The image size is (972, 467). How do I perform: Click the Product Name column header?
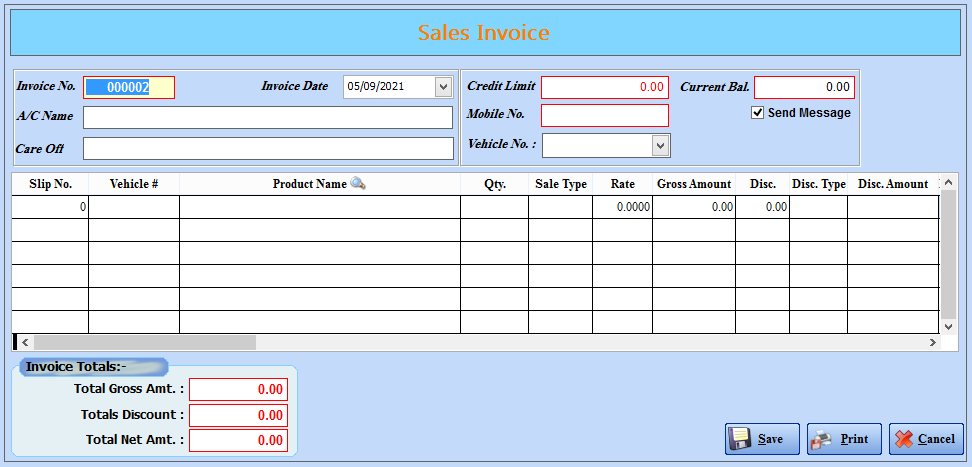(320, 184)
